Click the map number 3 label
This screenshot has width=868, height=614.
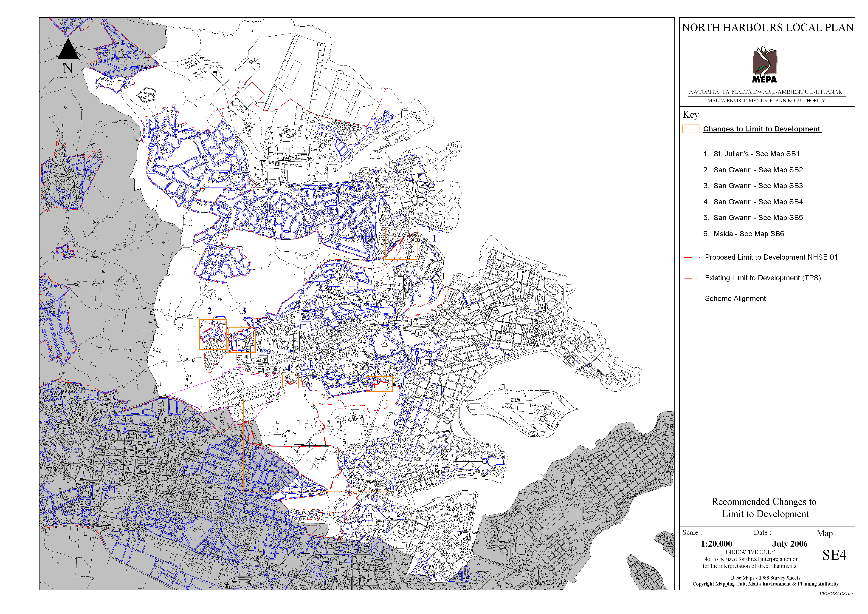click(243, 311)
